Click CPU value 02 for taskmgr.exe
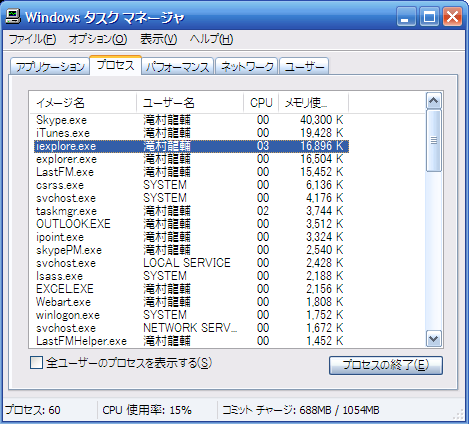Viewport: 469px width, 424px height. (x=263, y=211)
